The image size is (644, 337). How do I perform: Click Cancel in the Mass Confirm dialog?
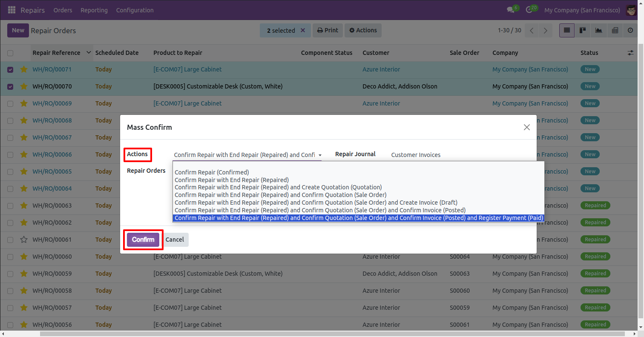point(175,240)
